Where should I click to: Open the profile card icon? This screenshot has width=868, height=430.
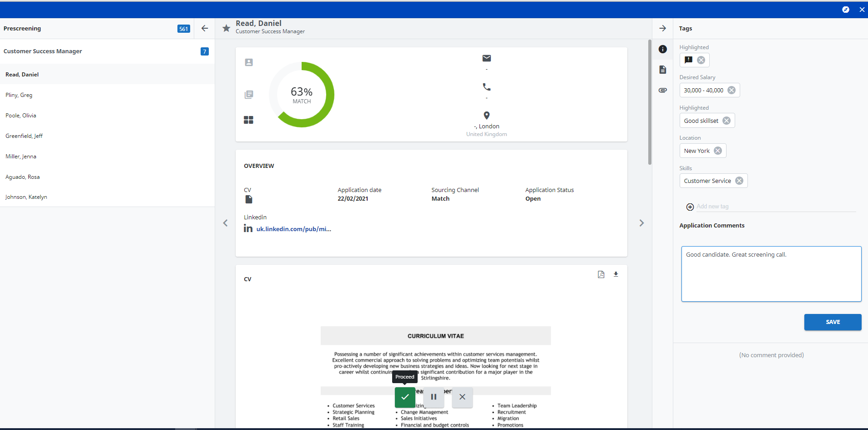coord(248,62)
